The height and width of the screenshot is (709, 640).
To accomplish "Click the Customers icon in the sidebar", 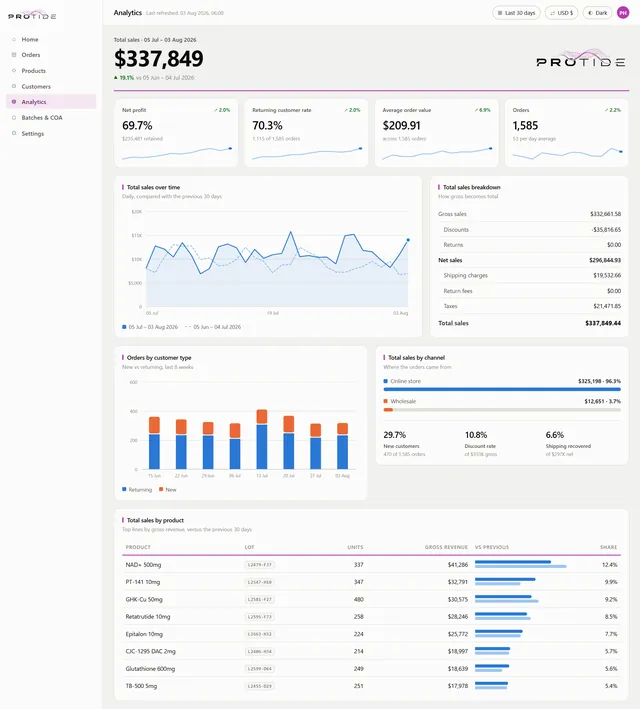I will coord(14,86).
